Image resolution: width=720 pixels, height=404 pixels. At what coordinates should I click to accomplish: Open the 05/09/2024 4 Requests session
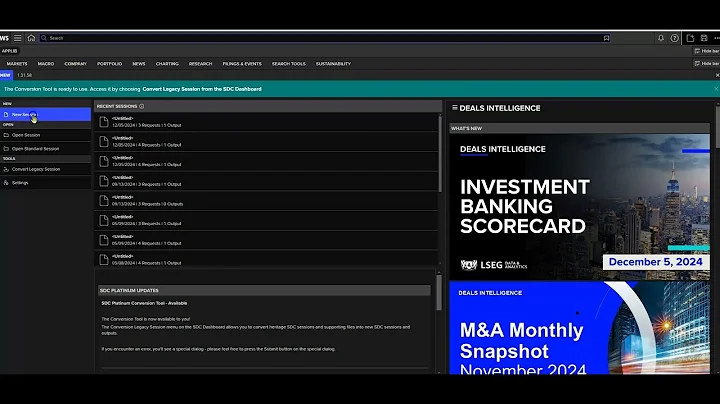[266, 240]
